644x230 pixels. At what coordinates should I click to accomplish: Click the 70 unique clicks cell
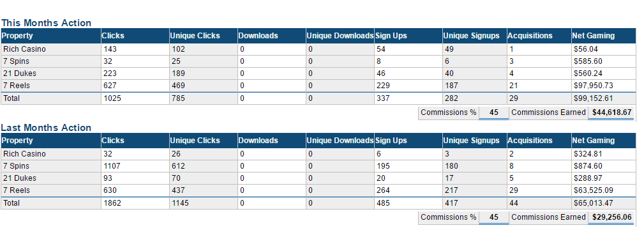[x=204, y=178]
